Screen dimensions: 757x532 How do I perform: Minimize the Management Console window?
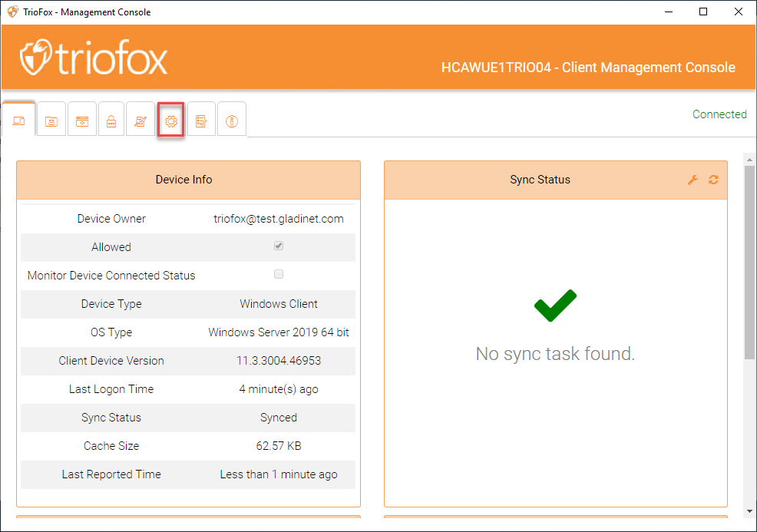[669, 12]
